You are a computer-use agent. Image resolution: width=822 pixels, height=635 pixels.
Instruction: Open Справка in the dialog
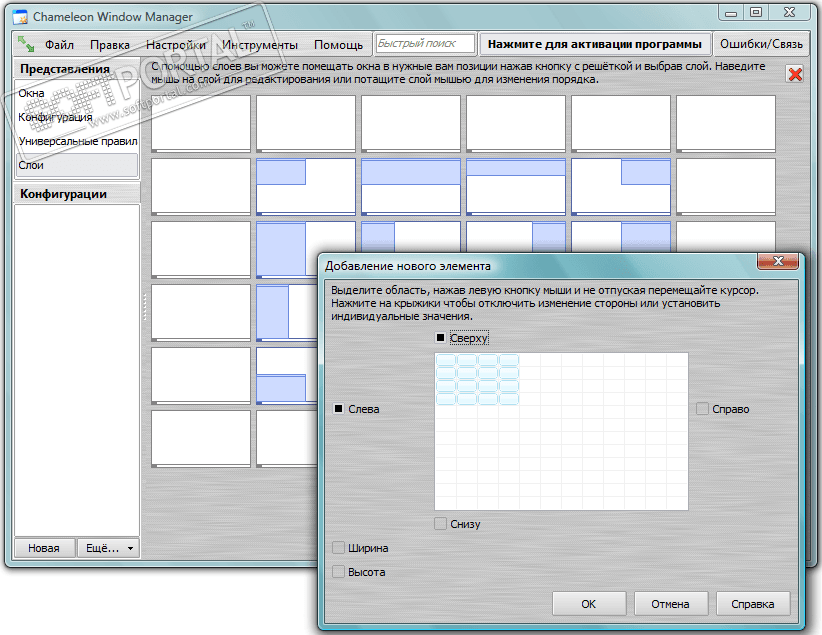pyautogui.click(x=752, y=604)
